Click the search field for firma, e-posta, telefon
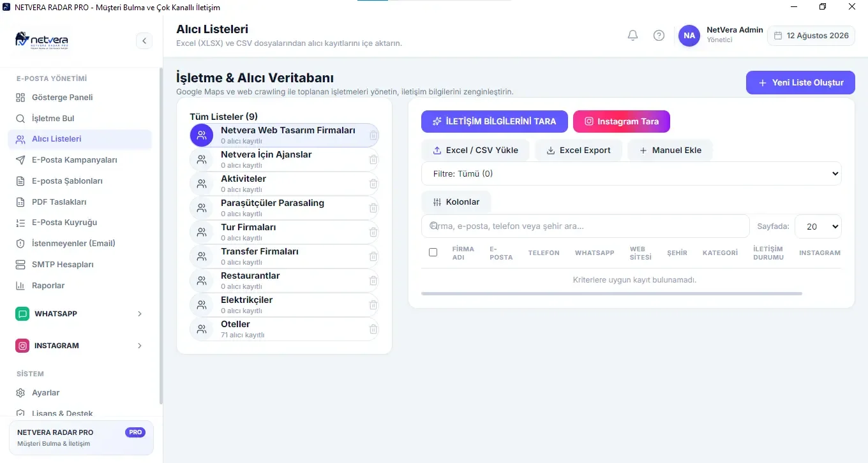Viewport: 868px width, 463px height. click(x=585, y=226)
